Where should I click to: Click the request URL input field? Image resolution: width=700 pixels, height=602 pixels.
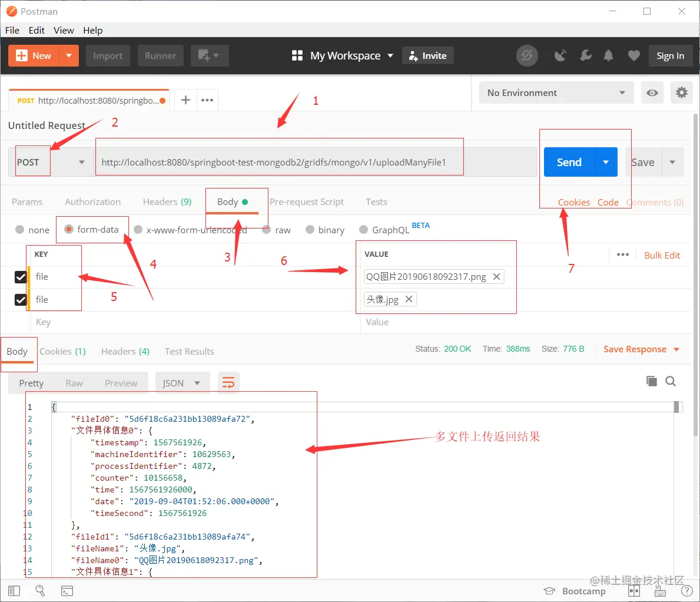(315, 161)
